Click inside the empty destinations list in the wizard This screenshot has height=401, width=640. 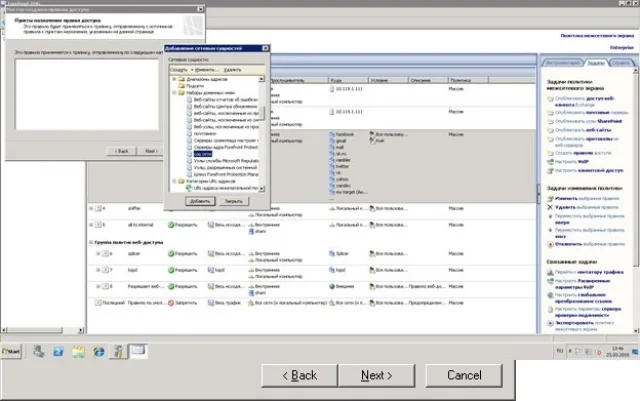87,94
